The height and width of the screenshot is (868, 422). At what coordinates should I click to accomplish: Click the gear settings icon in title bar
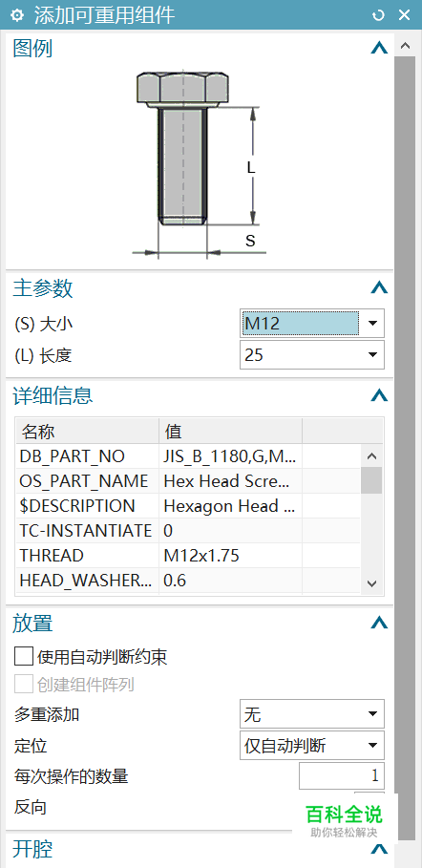coord(17,15)
